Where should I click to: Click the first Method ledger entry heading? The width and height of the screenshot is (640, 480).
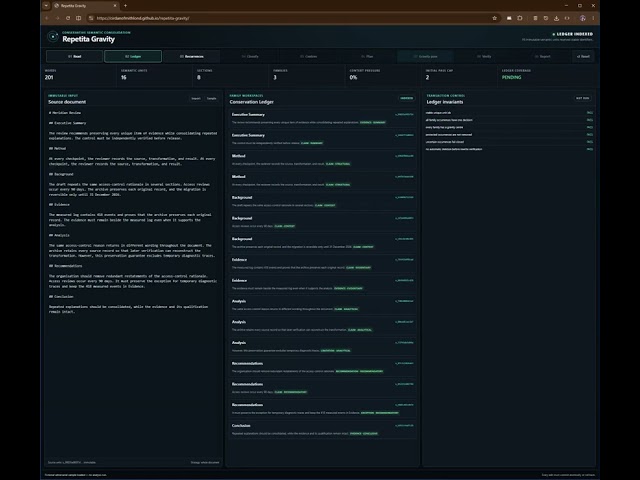click(239, 156)
